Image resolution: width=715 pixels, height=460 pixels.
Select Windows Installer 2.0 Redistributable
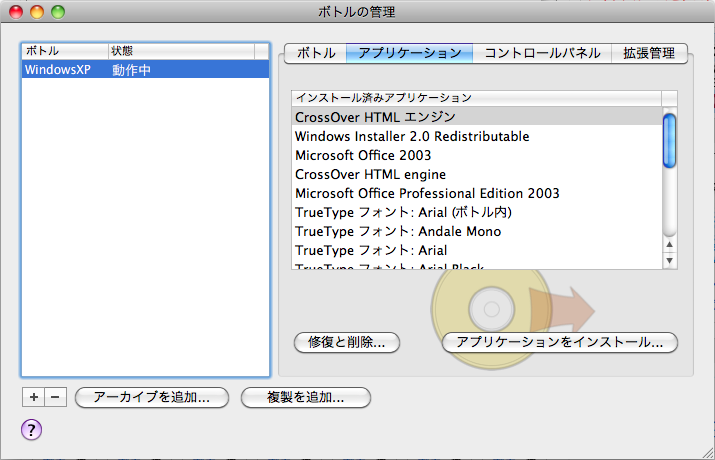click(x=477, y=136)
